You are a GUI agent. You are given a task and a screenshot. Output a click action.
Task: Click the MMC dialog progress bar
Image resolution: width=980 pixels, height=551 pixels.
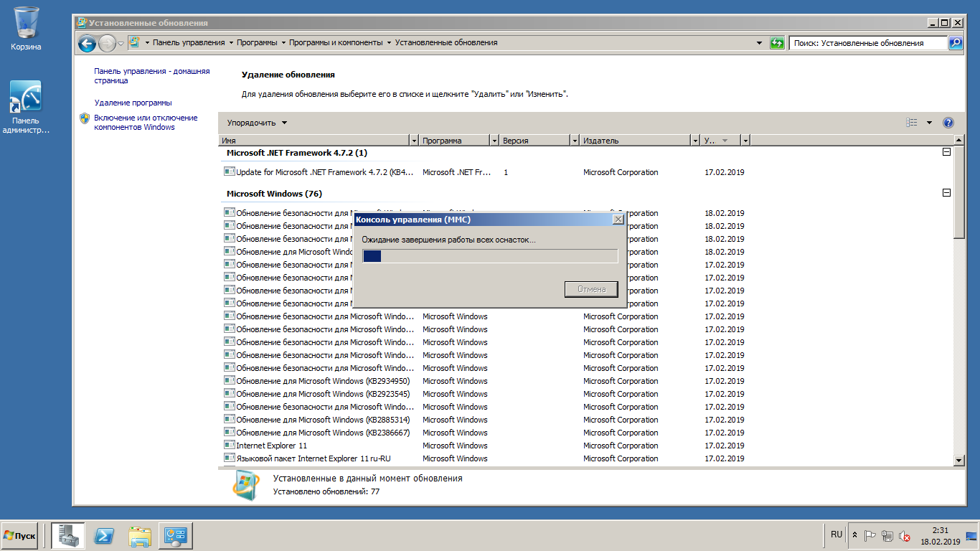click(490, 256)
